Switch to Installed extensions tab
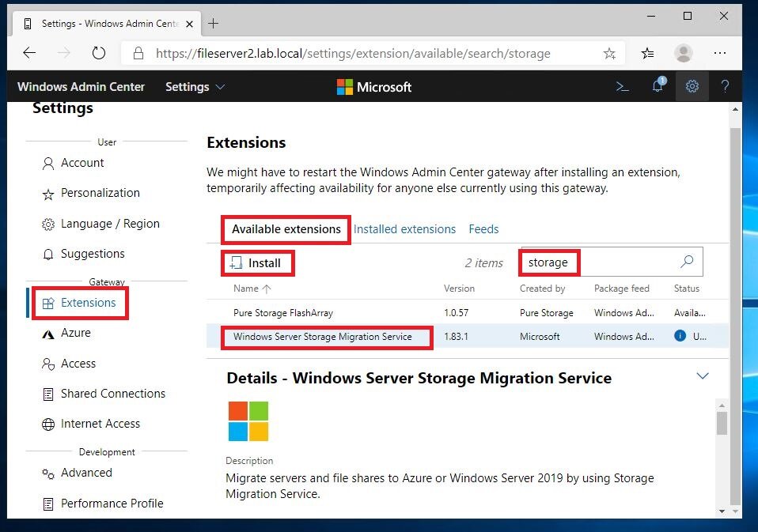The width and height of the screenshot is (758, 532). click(404, 229)
